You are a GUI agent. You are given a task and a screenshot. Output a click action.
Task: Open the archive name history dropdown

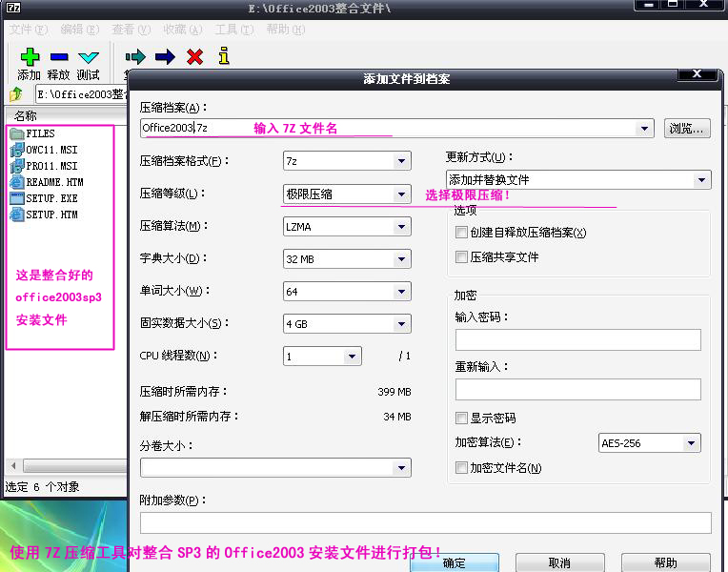pyautogui.click(x=644, y=129)
